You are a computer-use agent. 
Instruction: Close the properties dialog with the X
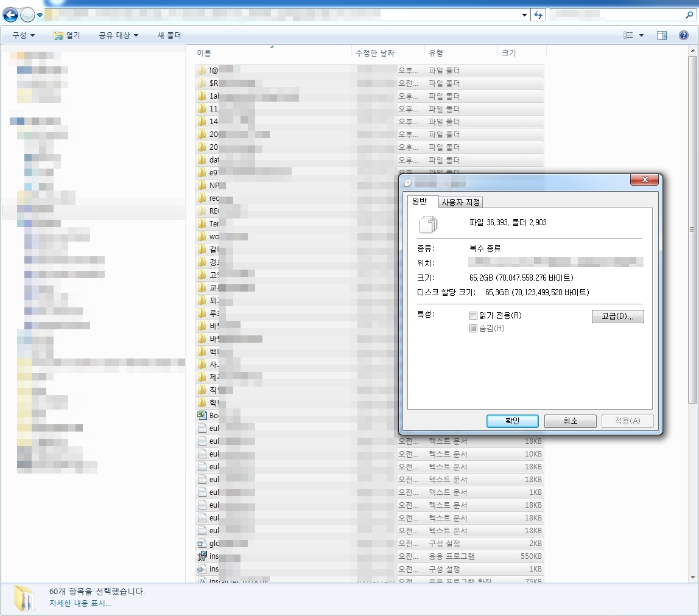click(645, 179)
